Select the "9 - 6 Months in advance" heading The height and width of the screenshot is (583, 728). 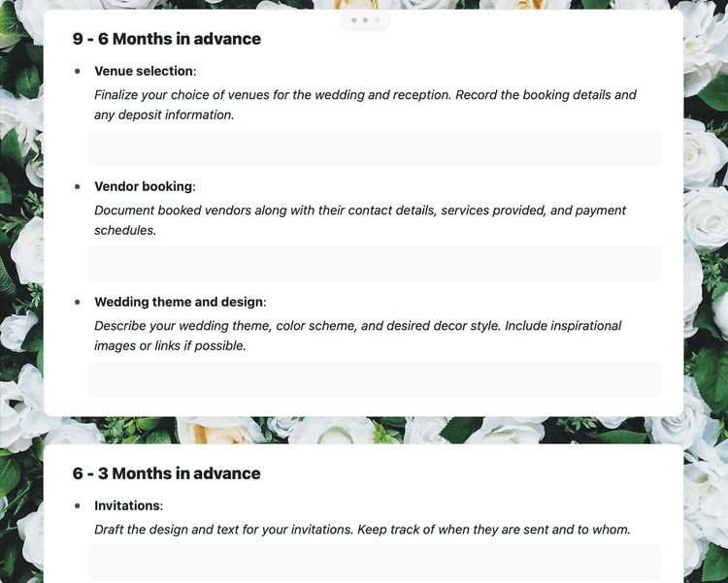(167, 39)
